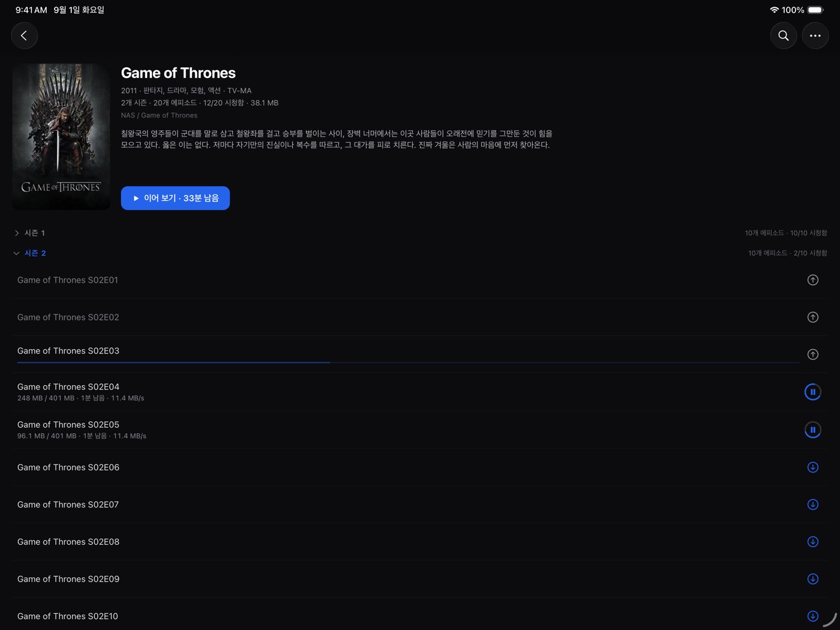The image size is (840, 630).
Task: Tap the 248 MB / 401 MB download status
Action: (80, 398)
